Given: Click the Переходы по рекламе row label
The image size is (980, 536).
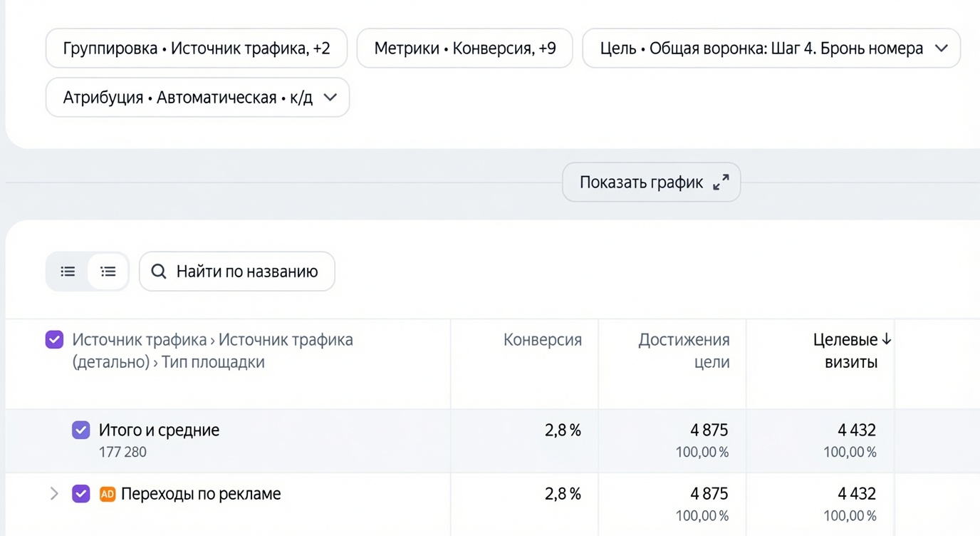Looking at the screenshot, I should tap(201, 494).
